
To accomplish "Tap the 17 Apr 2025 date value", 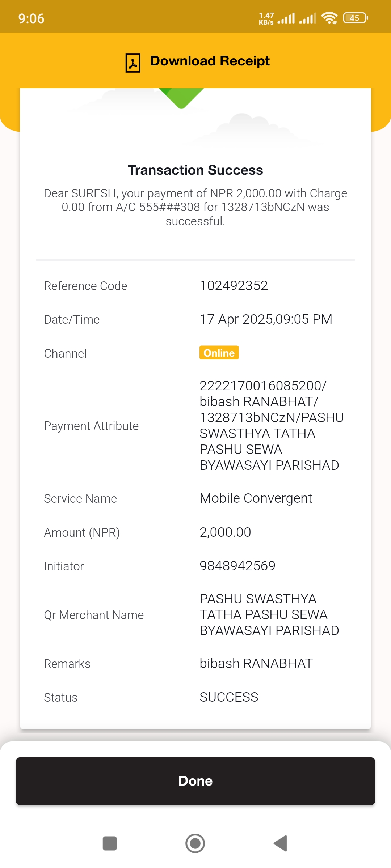I will (266, 319).
